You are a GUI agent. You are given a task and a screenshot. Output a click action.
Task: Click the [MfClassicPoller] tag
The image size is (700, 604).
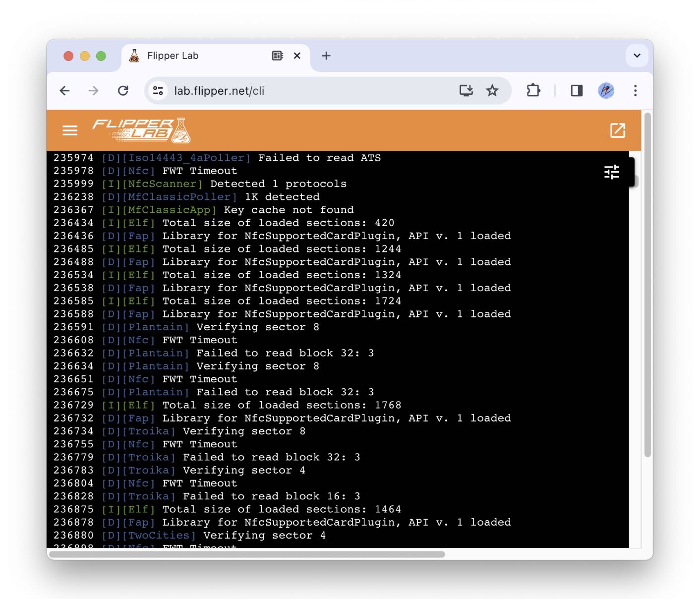[x=179, y=197]
